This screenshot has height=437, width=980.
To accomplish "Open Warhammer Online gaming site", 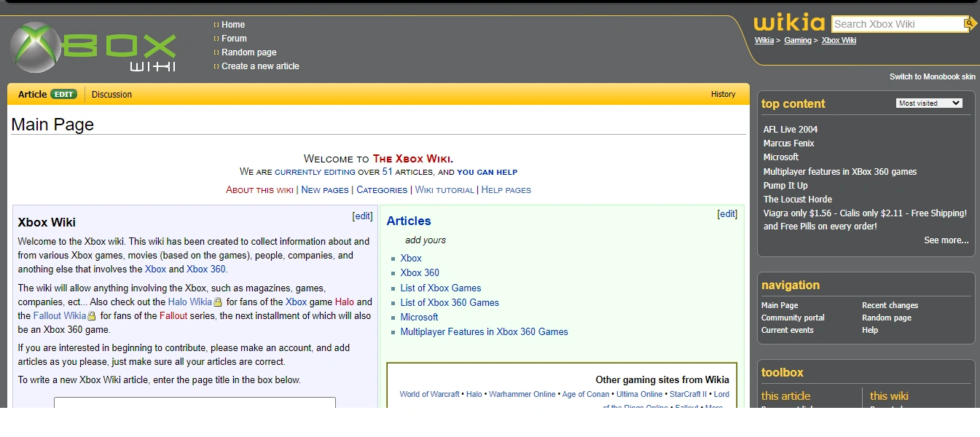I will click(522, 395).
